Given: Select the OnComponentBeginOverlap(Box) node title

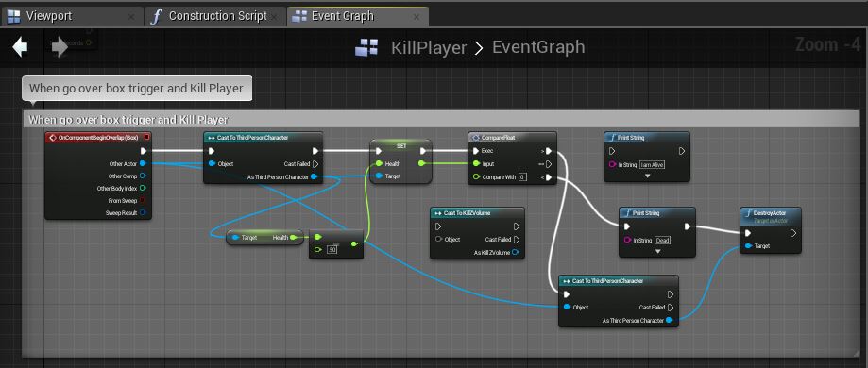Looking at the screenshot, I should click(98, 137).
